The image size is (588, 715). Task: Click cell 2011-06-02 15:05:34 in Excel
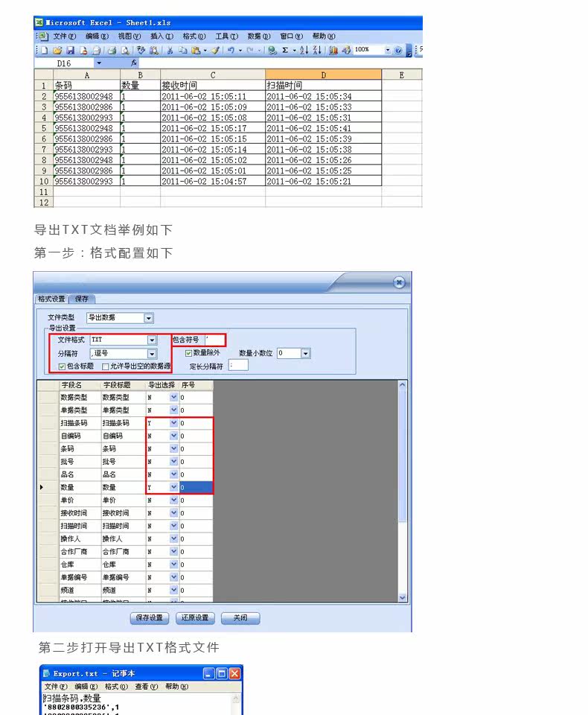pyautogui.click(x=323, y=96)
